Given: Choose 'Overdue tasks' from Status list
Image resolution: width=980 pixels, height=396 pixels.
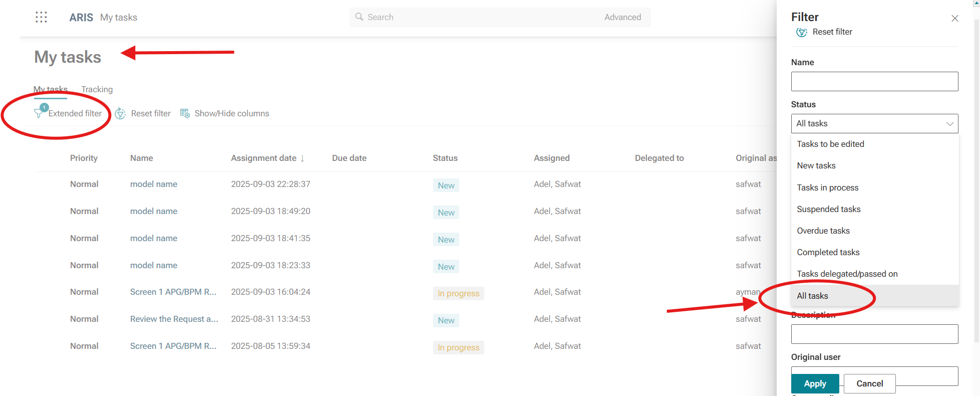Looking at the screenshot, I should [x=823, y=231].
